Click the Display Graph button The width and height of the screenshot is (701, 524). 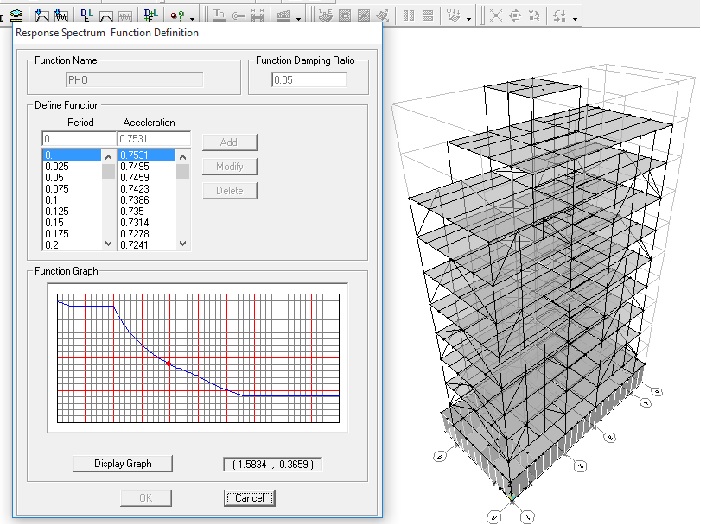point(123,464)
